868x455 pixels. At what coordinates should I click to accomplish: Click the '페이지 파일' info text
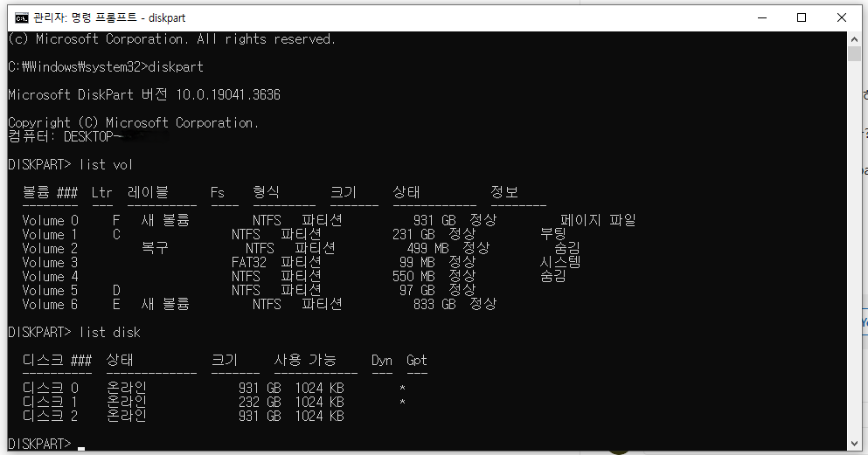click(598, 220)
